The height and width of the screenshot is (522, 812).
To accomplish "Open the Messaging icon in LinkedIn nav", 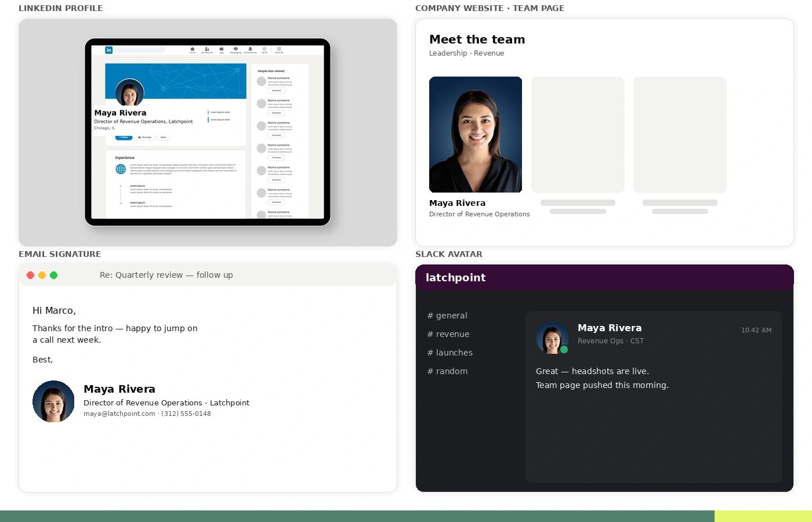I will click(x=235, y=50).
